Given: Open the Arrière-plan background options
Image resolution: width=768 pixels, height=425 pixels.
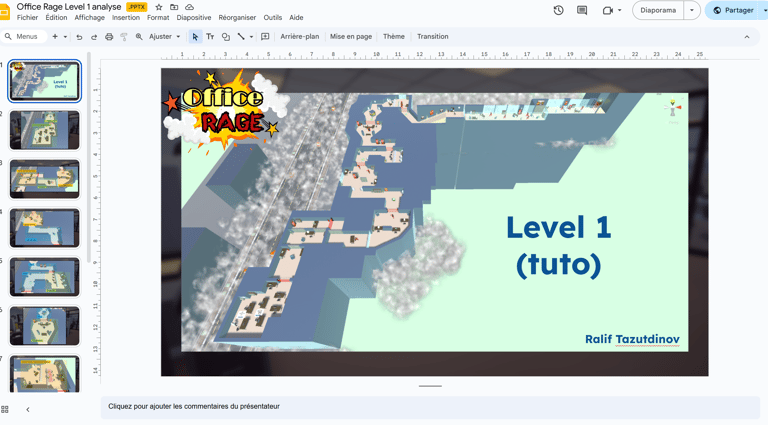Looking at the screenshot, I should click(x=300, y=37).
